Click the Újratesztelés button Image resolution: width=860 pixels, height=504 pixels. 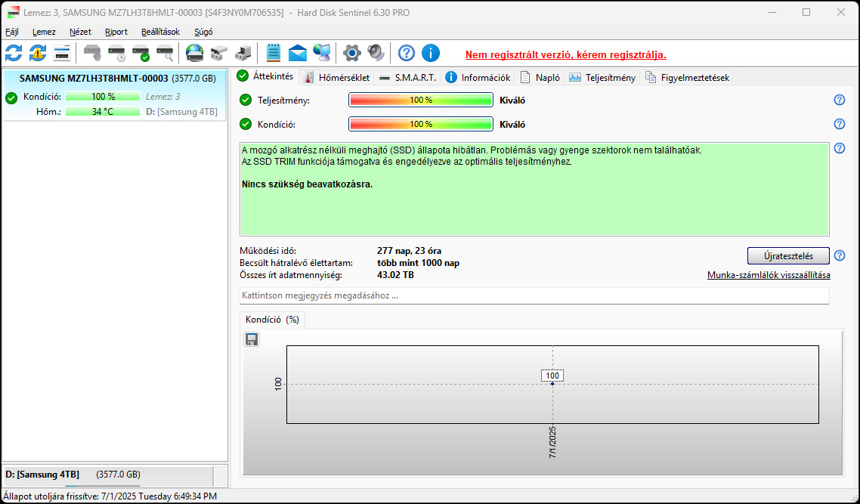[x=788, y=255]
